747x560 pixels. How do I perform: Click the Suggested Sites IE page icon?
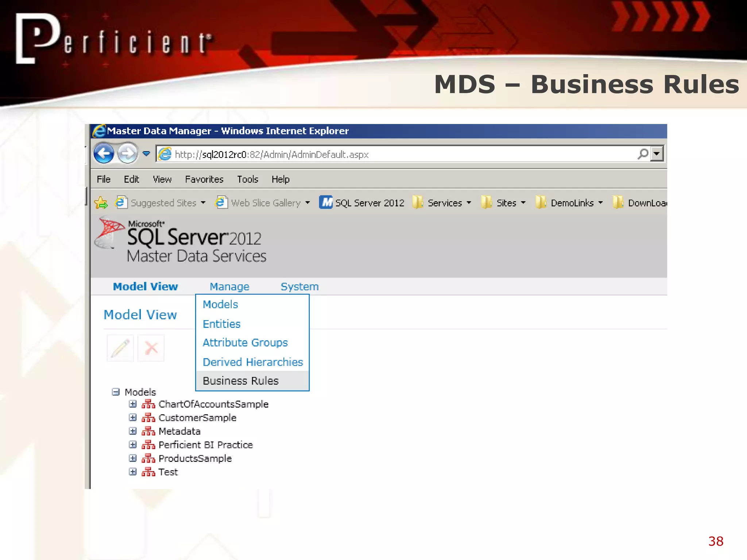click(x=121, y=202)
